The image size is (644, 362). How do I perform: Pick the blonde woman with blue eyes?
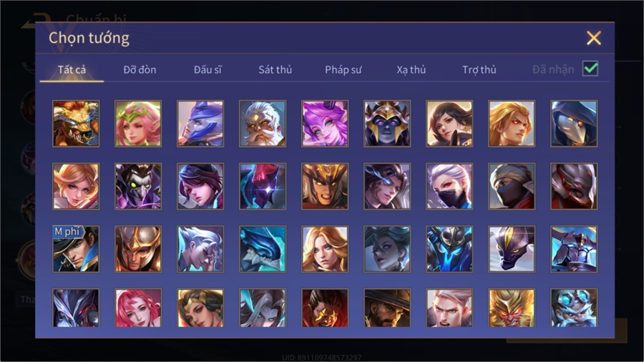pos(325,249)
